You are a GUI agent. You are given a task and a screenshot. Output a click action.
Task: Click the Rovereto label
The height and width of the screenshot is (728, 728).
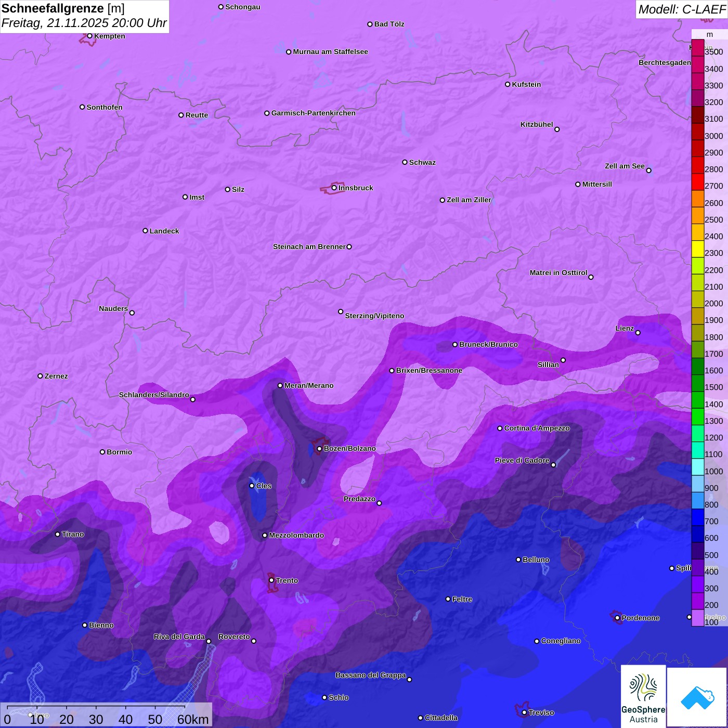234,636
